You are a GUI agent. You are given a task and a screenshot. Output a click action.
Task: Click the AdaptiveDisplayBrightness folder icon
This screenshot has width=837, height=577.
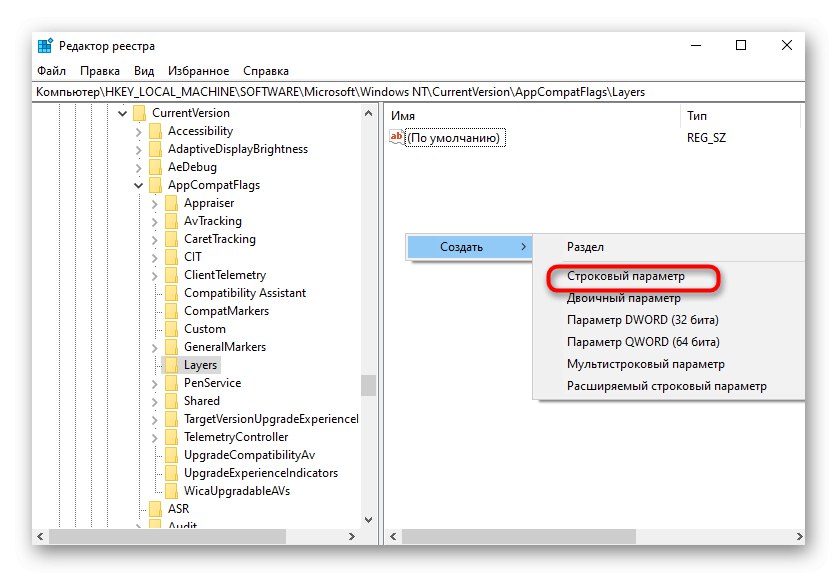tap(155, 149)
